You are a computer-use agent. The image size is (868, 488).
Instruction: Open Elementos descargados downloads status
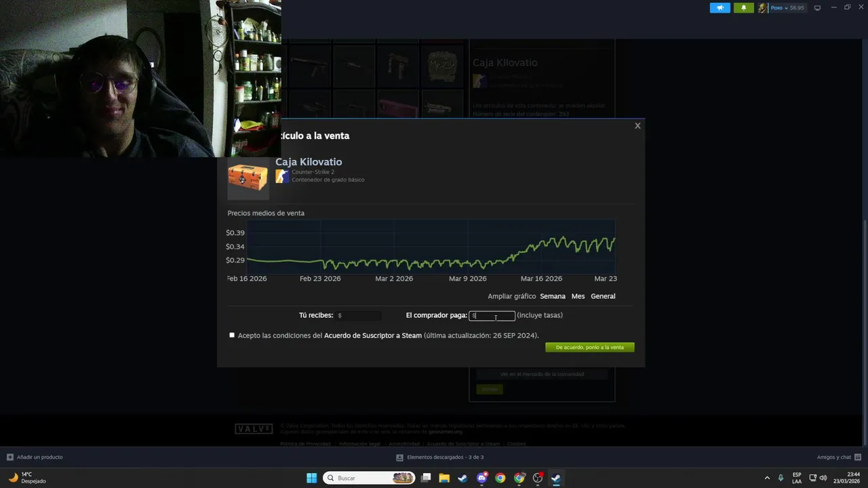click(x=440, y=457)
